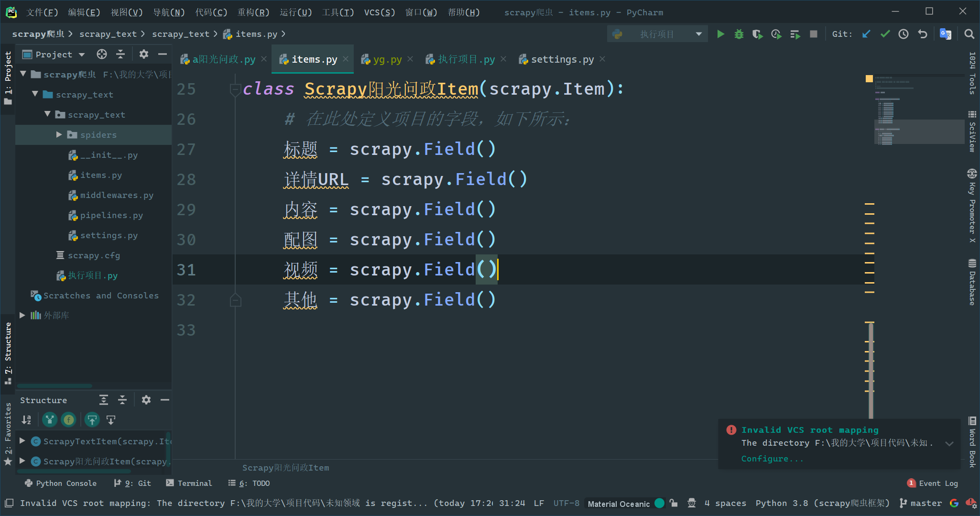The height and width of the screenshot is (516, 980).
Task: Open the translate plugin icon
Action: (945, 34)
